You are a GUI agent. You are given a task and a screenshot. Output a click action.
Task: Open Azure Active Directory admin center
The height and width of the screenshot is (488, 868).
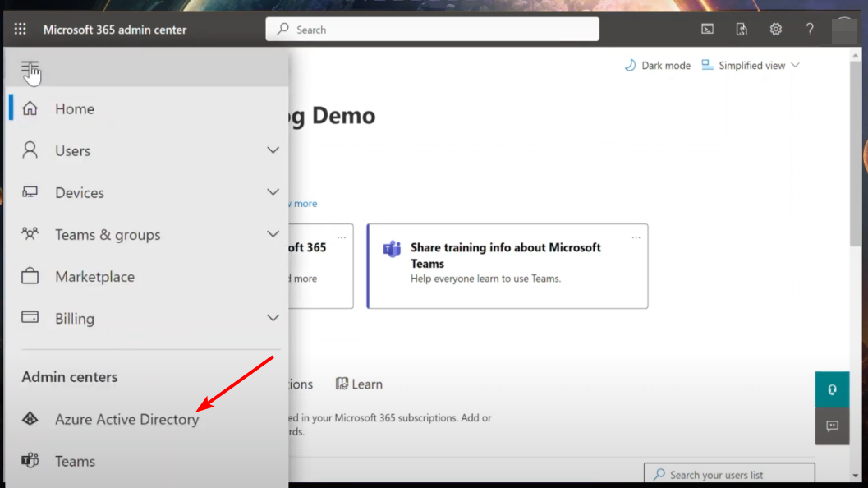point(126,419)
